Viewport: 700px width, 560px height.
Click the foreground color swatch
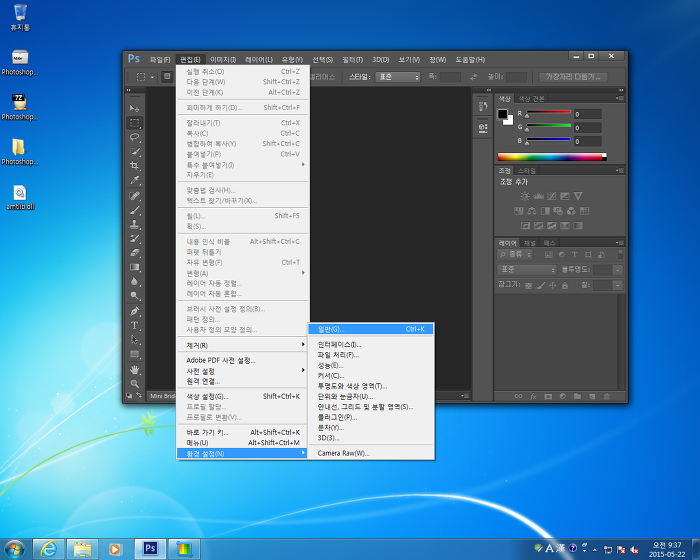tap(503, 114)
